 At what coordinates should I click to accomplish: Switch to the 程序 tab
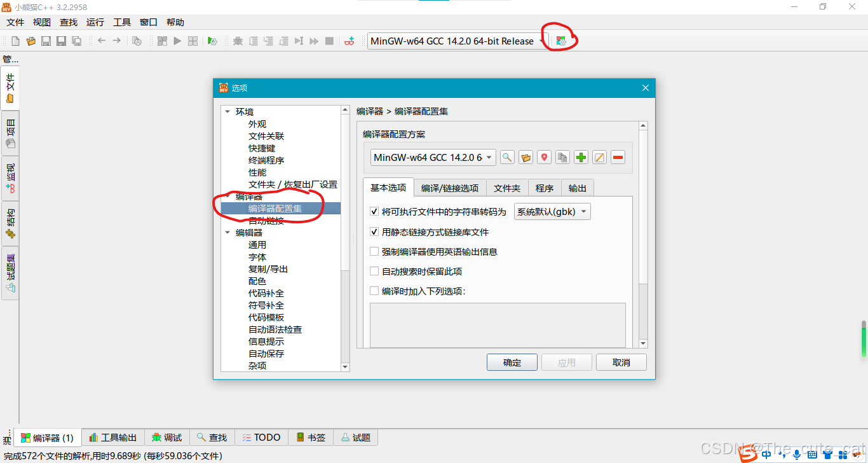point(545,188)
